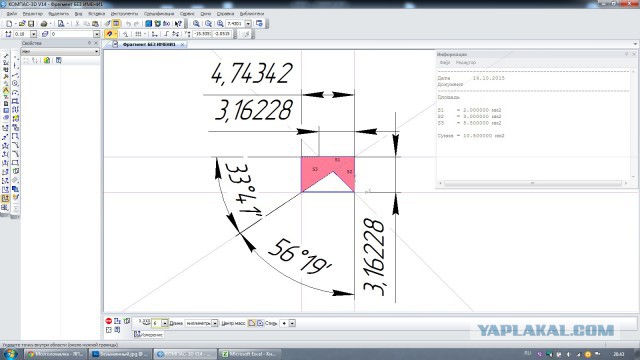This screenshot has height=360, width=640.
Task: Click the blue table icon in the properties panel
Action: point(59,60)
